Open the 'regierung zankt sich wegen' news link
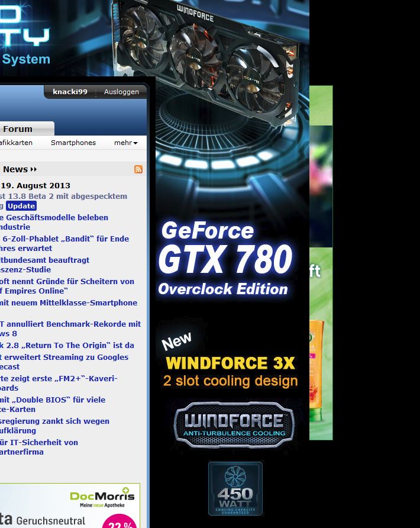This screenshot has width=420, height=528. click(54, 426)
